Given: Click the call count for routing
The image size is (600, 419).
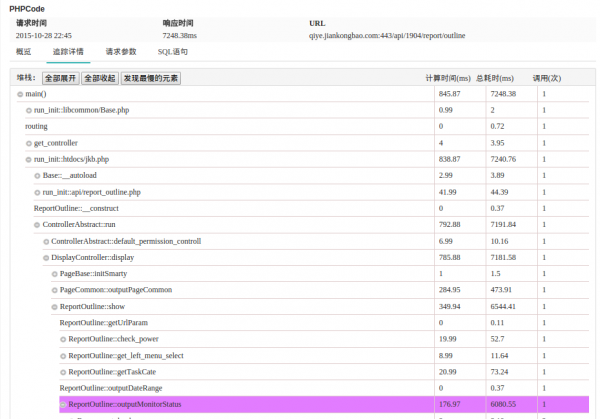Looking at the screenshot, I should [x=544, y=127].
